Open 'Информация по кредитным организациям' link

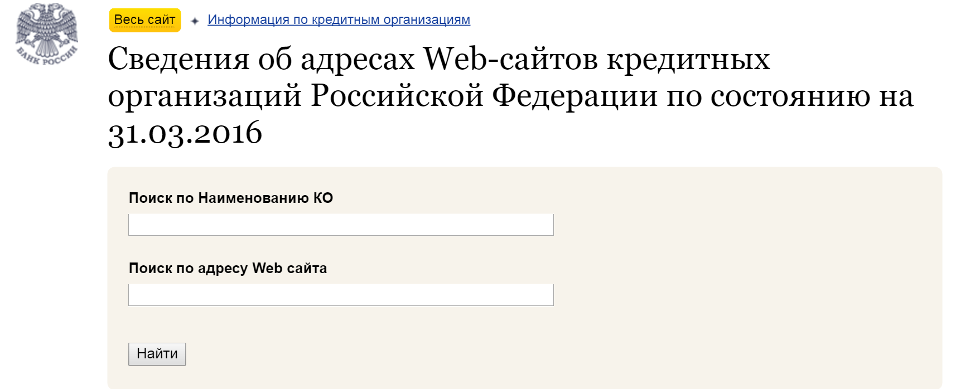[x=339, y=20]
